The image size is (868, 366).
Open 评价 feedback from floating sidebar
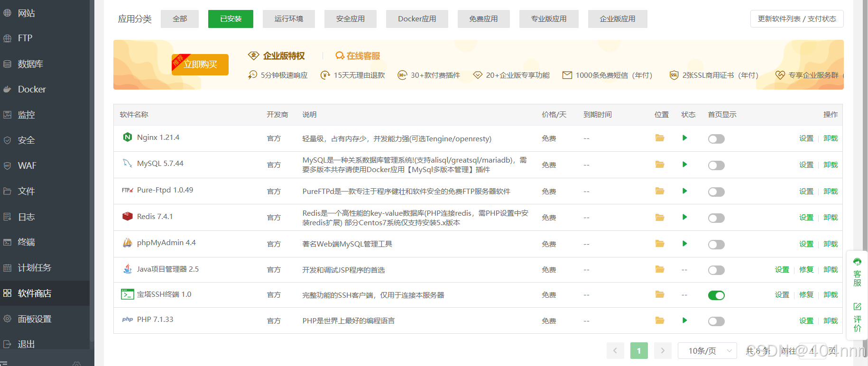pos(857,317)
